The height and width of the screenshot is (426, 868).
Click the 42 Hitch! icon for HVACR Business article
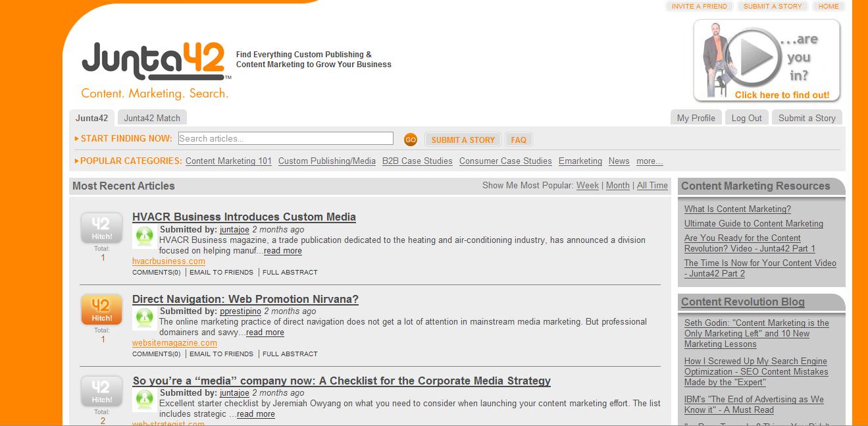[x=102, y=228]
